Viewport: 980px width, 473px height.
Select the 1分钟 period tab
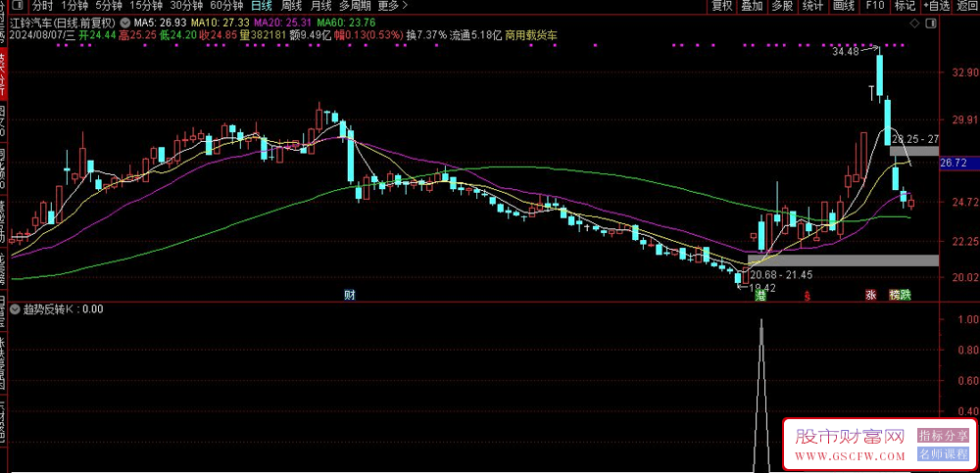[73, 6]
